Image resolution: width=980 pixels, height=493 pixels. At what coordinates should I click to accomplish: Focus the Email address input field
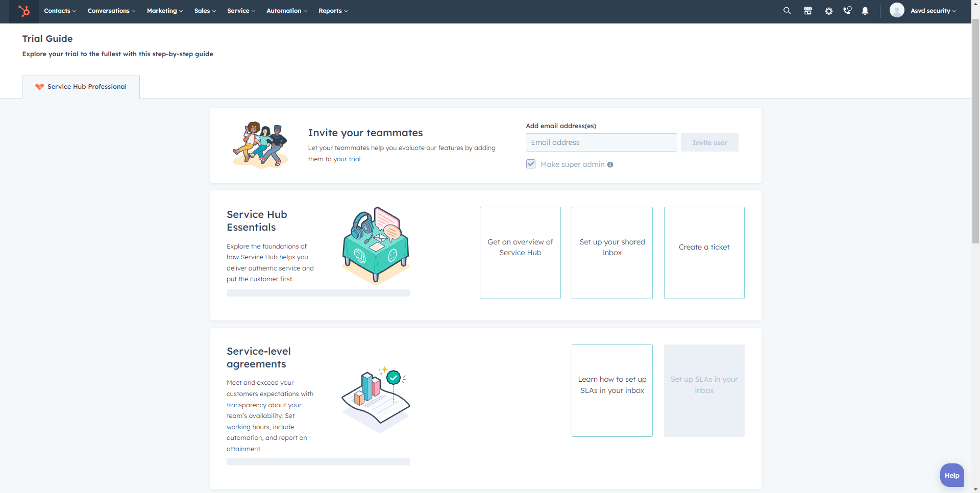point(601,142)
